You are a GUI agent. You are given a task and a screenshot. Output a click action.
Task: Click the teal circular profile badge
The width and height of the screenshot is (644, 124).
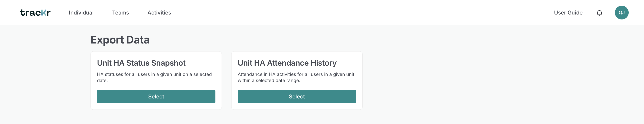point(622,13)
